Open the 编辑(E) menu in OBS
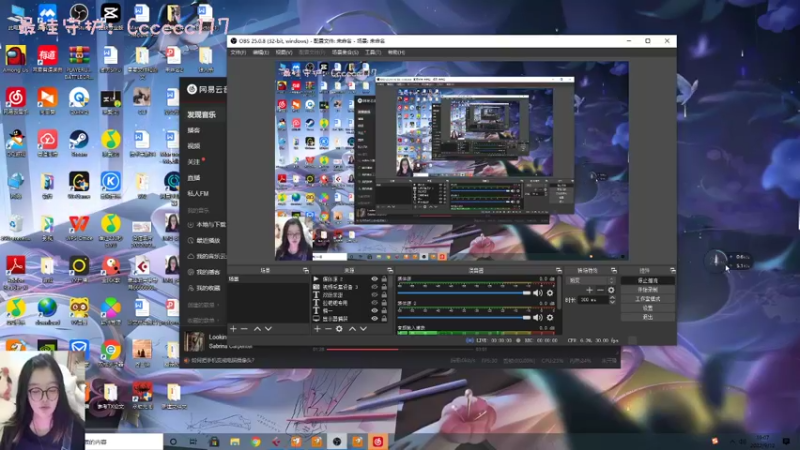The image size is (800, 450). pyautogui.click(x=261, y=53)
